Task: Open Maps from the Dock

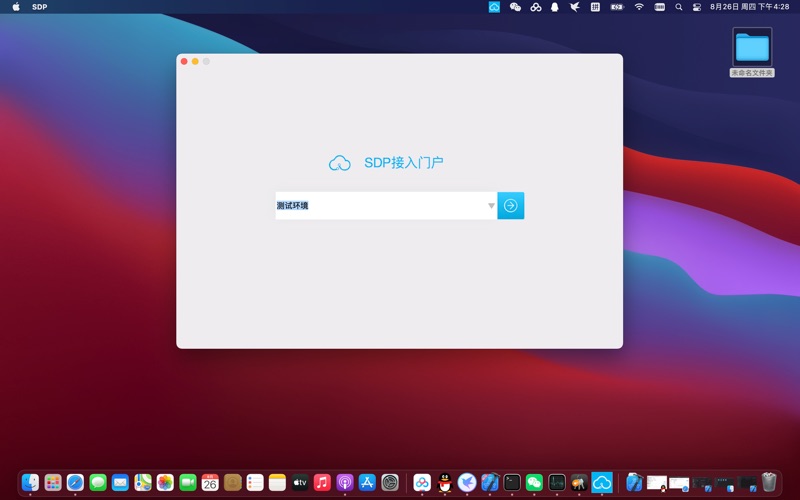Action: (x=142, y=482)
